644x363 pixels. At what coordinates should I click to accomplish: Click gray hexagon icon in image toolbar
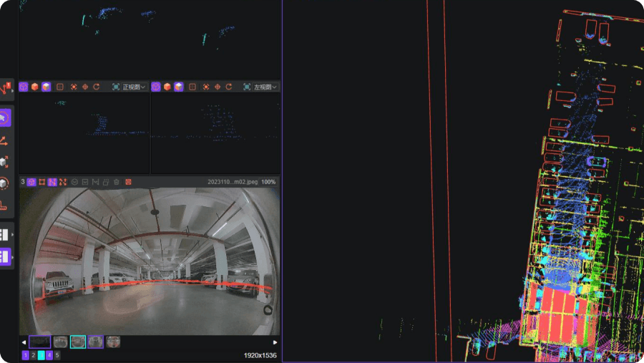click(74, 182)
